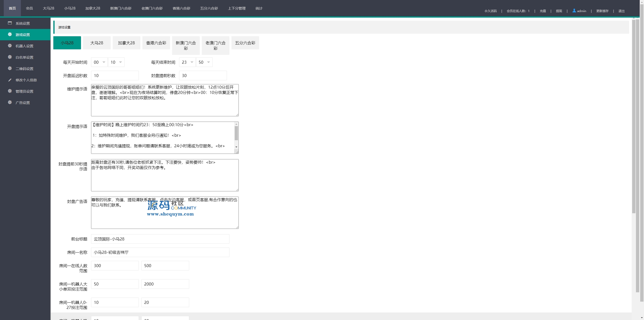
Task: Select the 小马28 game tab
Action: (67, 43)
